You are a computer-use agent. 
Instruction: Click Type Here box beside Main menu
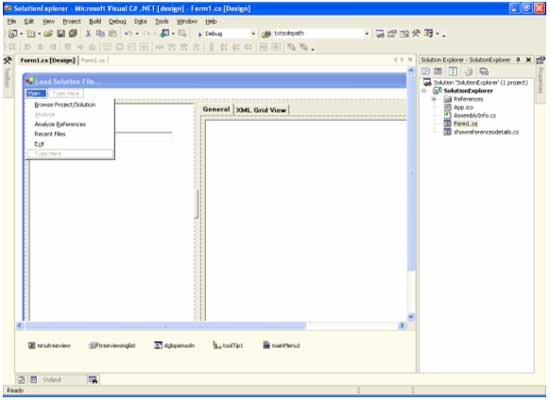66,94
